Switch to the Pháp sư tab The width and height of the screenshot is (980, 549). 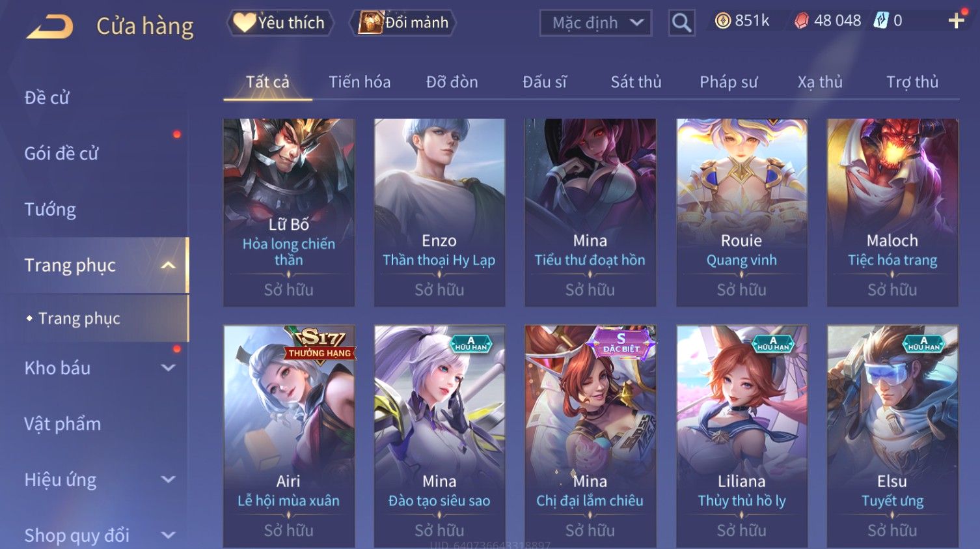728,82
